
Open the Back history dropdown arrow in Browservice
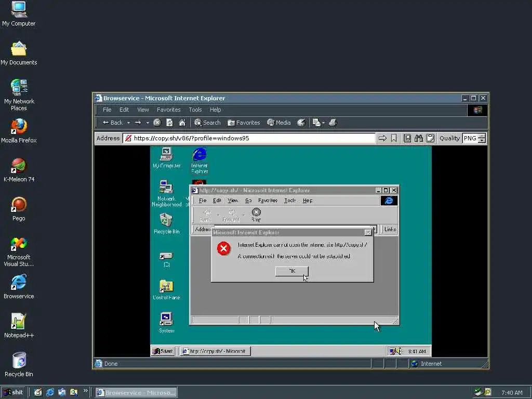click(129, 123)
